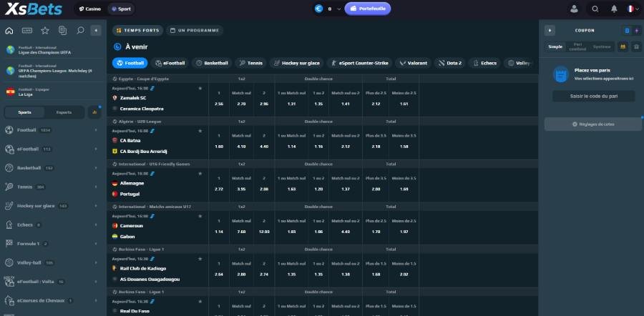Viewport: 644px width, 316px height.
Task: Open the user account icon in the header
Action: [574, 9]
